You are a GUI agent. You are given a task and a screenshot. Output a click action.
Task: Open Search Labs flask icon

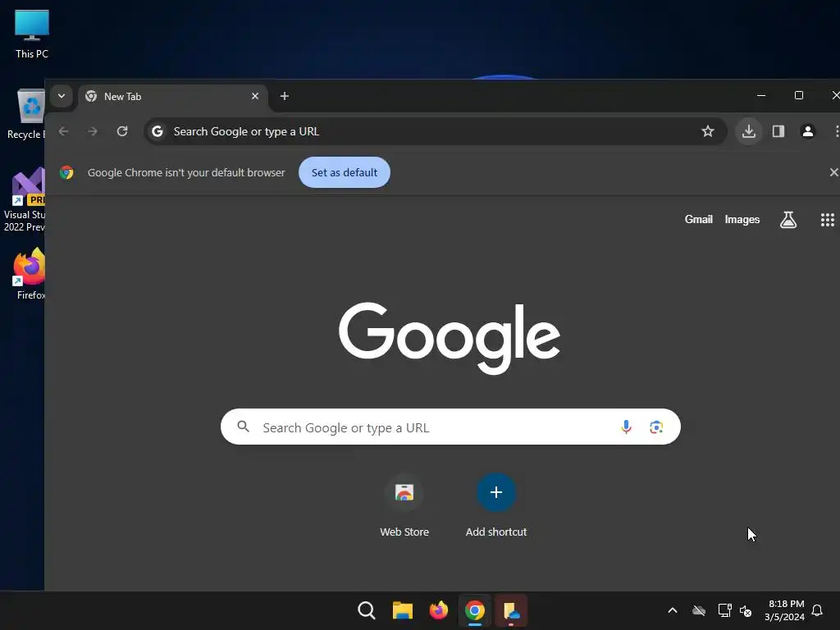[788, 220]
